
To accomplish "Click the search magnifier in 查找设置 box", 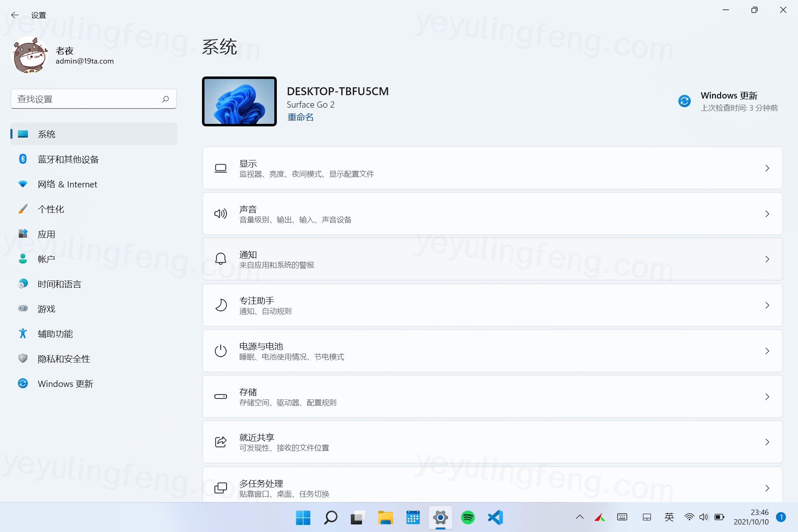I will pos(165,99).
